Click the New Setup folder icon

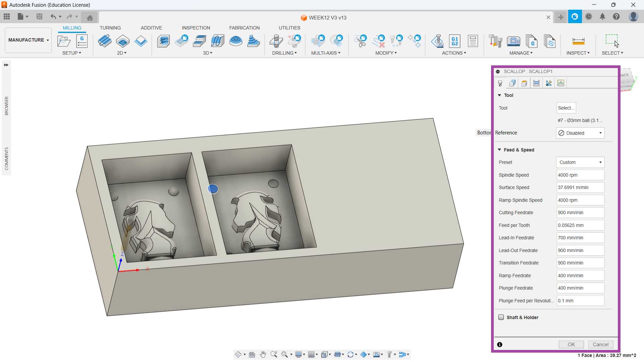point(64,41)
